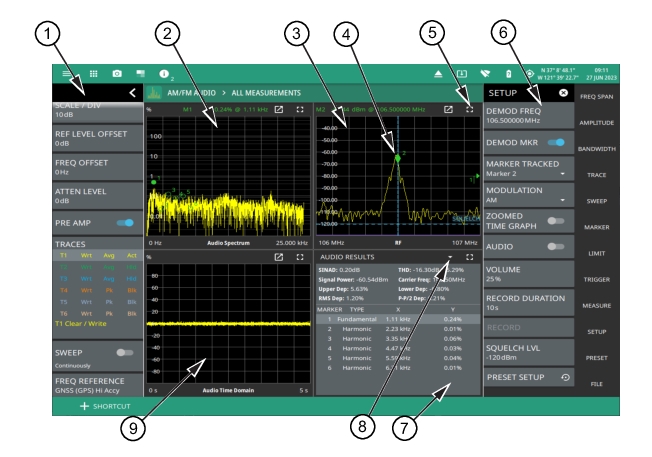Open the notifications info icon

click(165, 74)
